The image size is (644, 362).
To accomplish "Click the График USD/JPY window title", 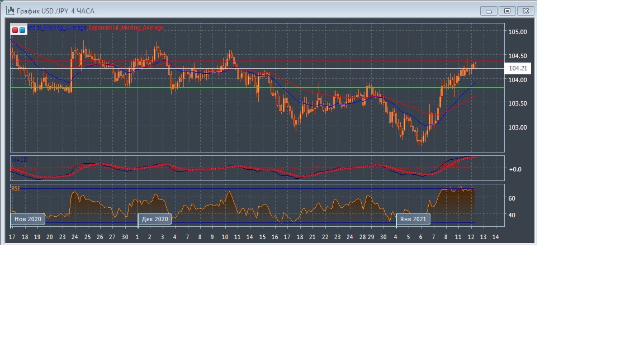I will [55, 11].
